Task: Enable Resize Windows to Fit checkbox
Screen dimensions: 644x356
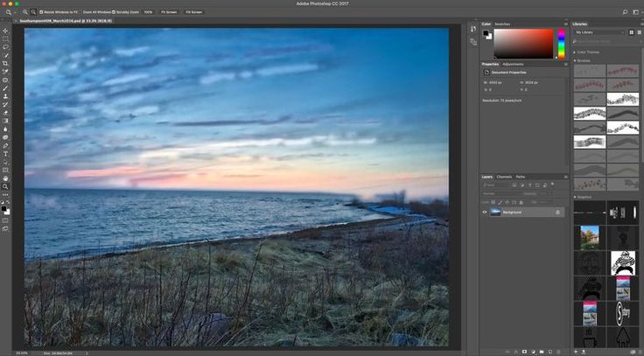Action: pyautogui.click(x=40, y=12)
